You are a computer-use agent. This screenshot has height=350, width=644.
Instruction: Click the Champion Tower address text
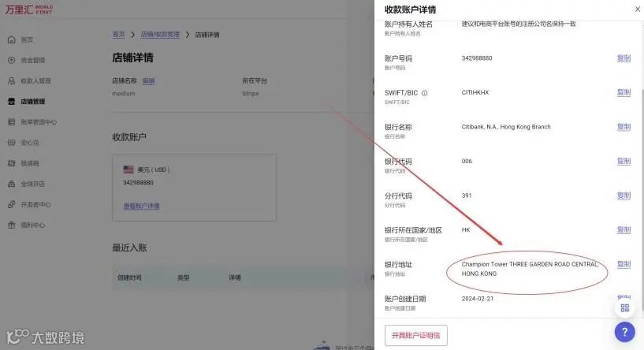[x=530, y=269]
